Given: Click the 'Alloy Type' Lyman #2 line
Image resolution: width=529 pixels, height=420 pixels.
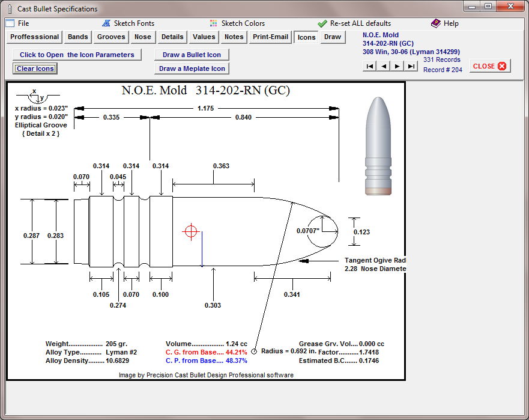Looking at the screenshot, I should click(x=91, y=353).
